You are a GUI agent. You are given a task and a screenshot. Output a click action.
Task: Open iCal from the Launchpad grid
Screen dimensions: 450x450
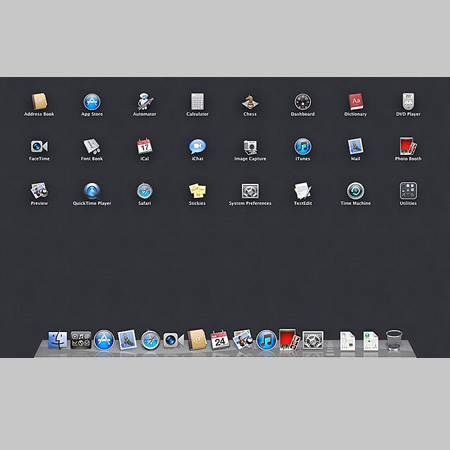145,146
